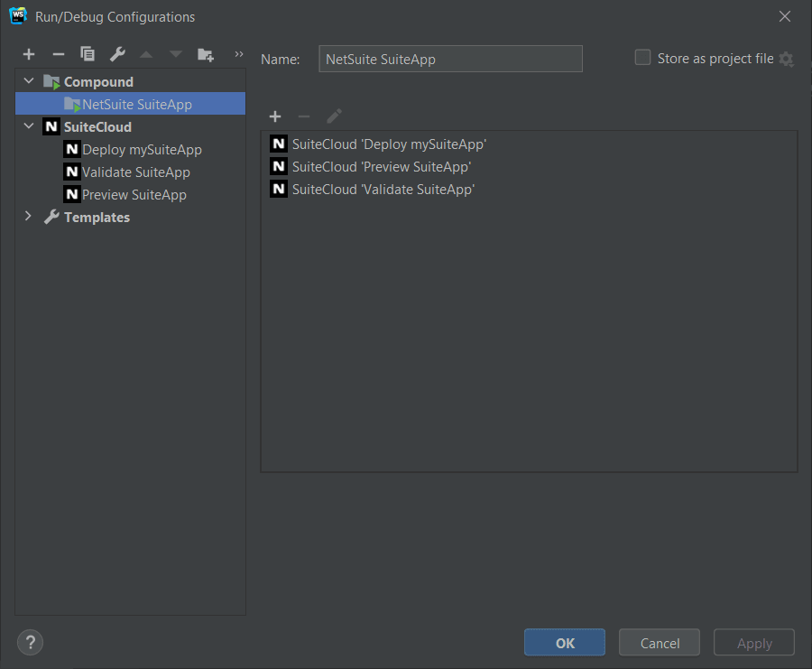Click the WebStorm logo in the title bar
Viewport: 812px width, 669px height.
[x=18, y=16]
